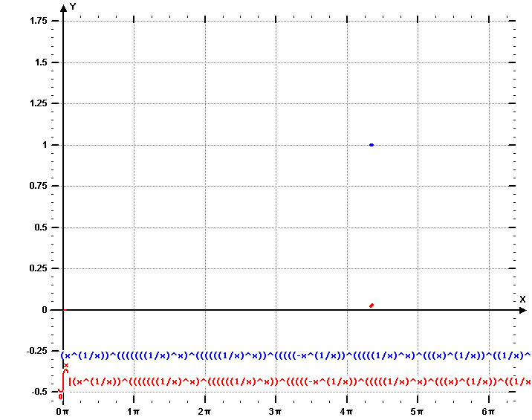Image resolution: width=532 pixels, height=420 pixels.
Task: Click the 0 label on the Y axis
Action: coord(45,310)
